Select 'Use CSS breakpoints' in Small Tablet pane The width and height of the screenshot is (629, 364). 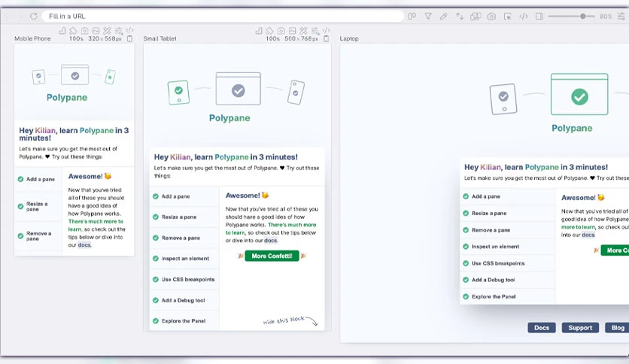[184, 280]
